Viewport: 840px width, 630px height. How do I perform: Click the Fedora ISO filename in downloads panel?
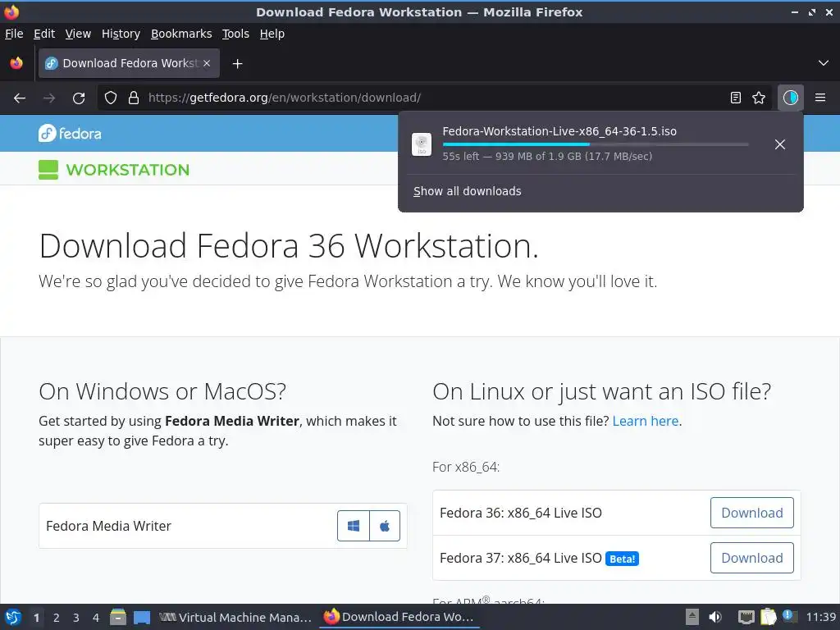pyautogui.click(x=559, y=131)
